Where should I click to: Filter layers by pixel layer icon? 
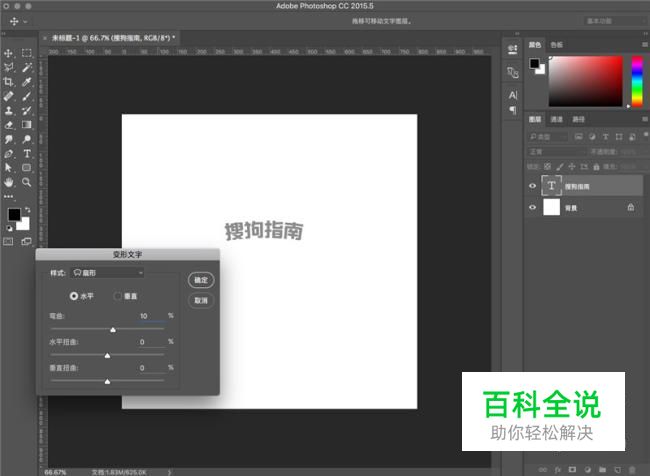coord(579,136)
